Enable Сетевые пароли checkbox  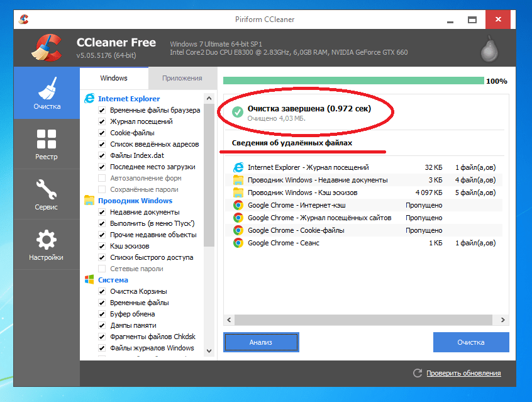(102, 269)
